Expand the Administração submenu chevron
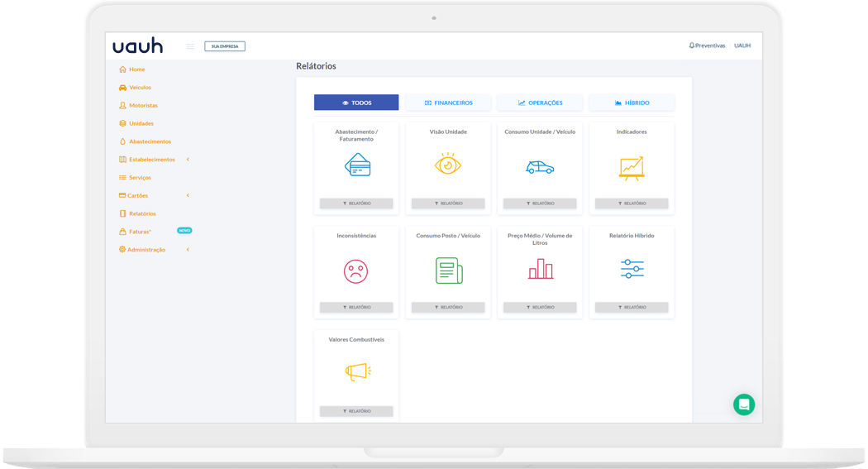Screen dimensions: 868x469 (188, 250)
